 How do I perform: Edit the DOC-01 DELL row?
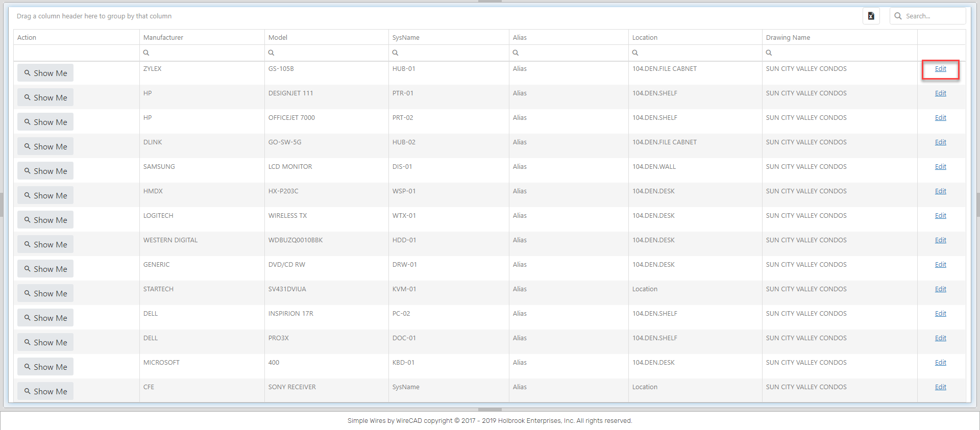940,338
